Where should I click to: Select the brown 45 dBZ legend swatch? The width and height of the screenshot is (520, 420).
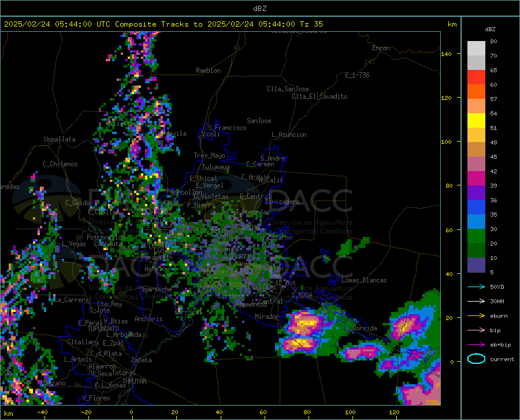click(x=476, y=150)
